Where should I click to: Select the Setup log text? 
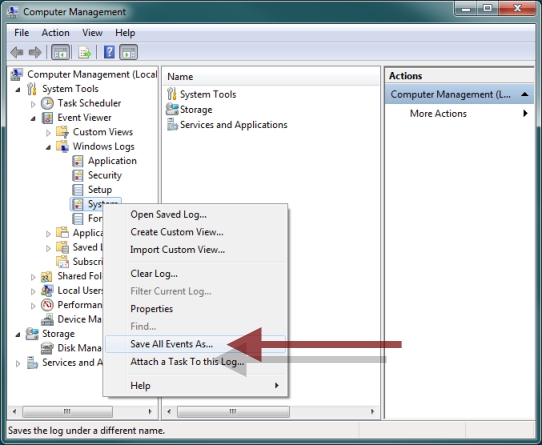[x=100, y=190]
